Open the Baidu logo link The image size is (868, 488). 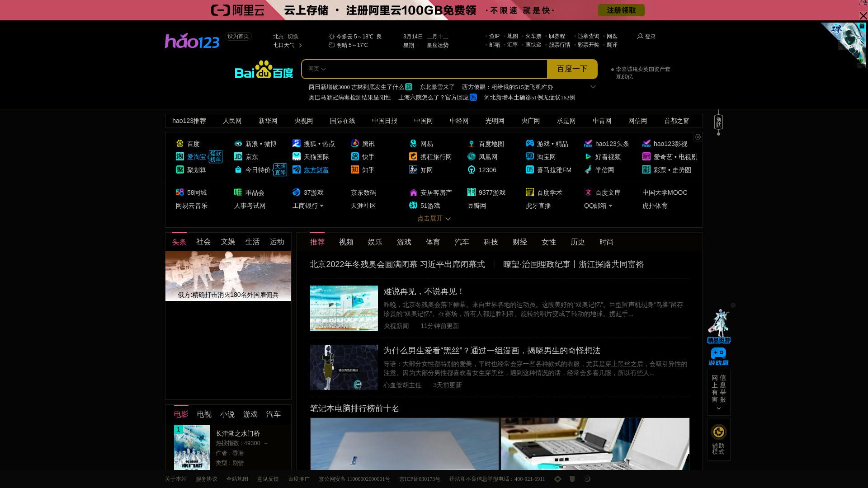coord(264,69)
